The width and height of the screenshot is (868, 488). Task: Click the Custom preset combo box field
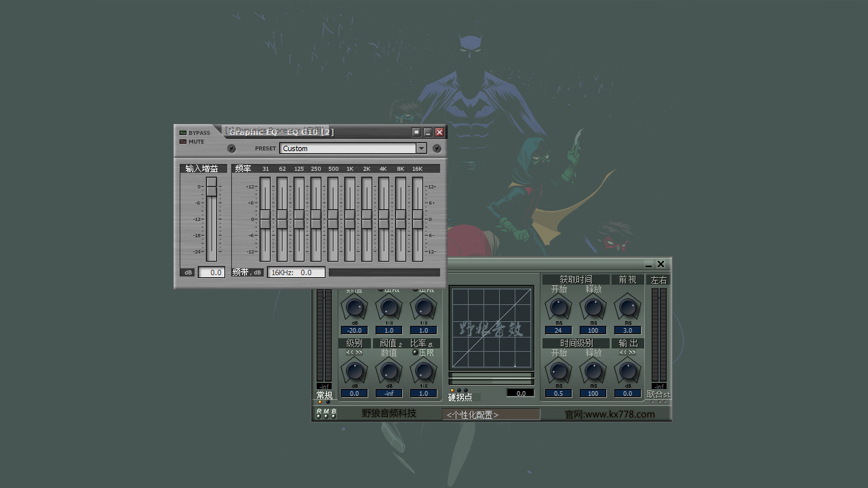pos(347,148)
